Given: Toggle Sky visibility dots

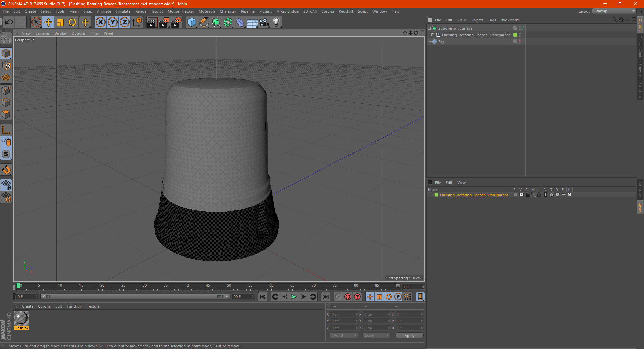Looking at the screenshot, I should point(520,42).
